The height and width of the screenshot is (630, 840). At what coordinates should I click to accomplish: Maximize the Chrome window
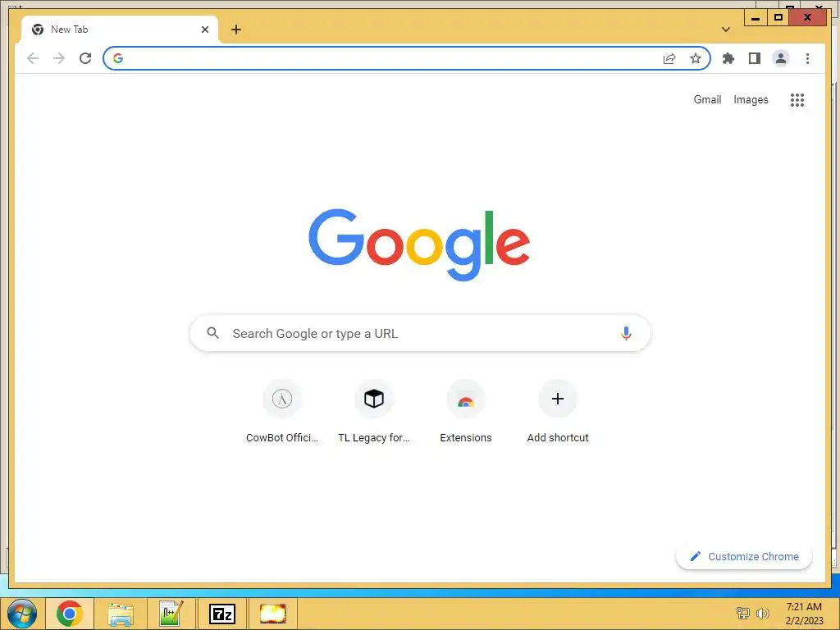[x=778, y=18]
